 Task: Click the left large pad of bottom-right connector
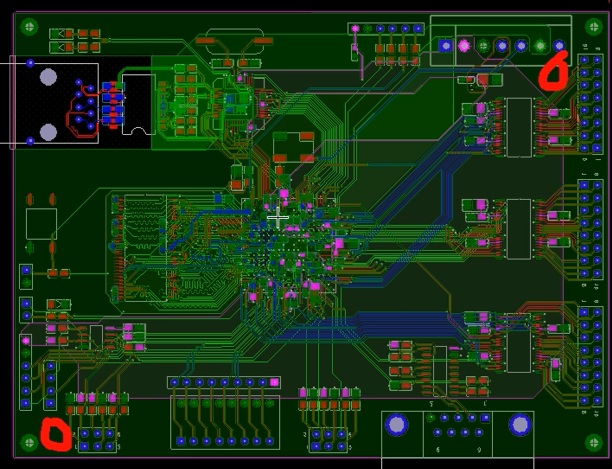pyautogui.click(x=396, y=425)
